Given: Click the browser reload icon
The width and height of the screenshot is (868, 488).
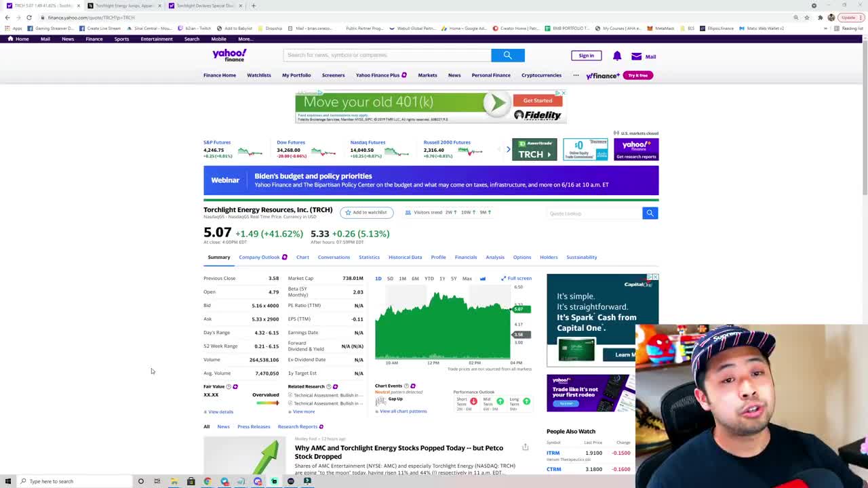Looking at the screenshot, I should tap(29, 17).
